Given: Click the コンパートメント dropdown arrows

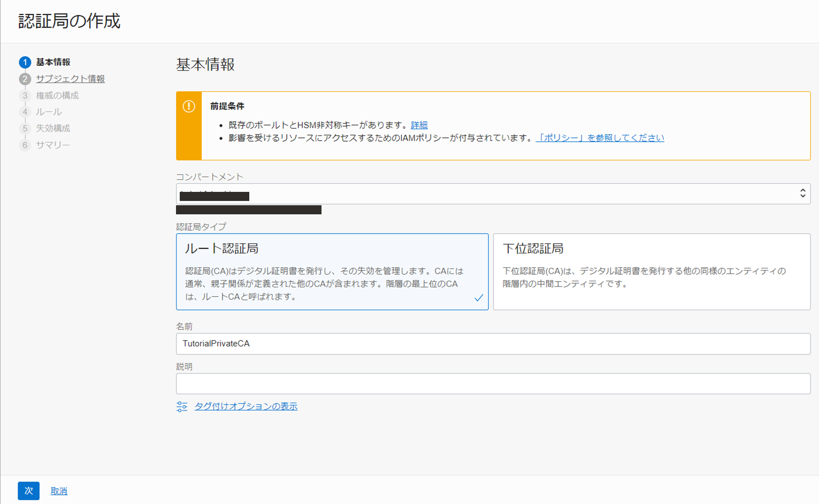Looking at the screenshot, I should [x=802, y=194].
